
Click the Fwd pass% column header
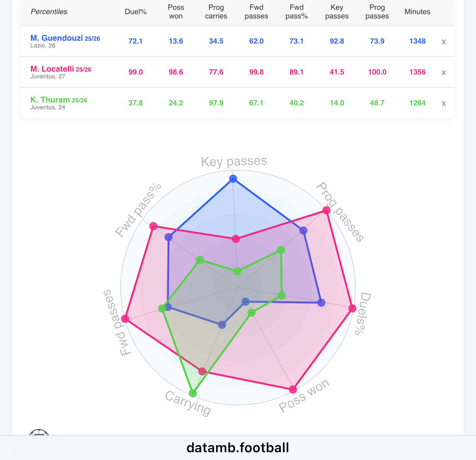(x=296, y=12)
